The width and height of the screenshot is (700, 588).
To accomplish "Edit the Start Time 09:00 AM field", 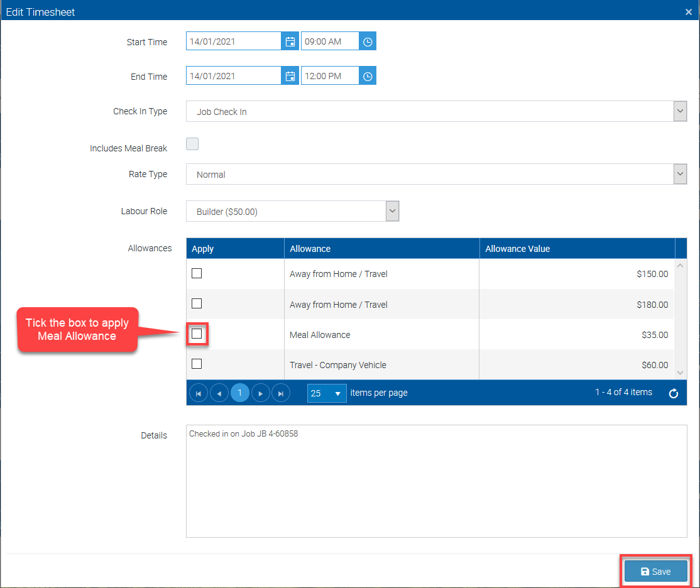I will (x=330, y=41).
